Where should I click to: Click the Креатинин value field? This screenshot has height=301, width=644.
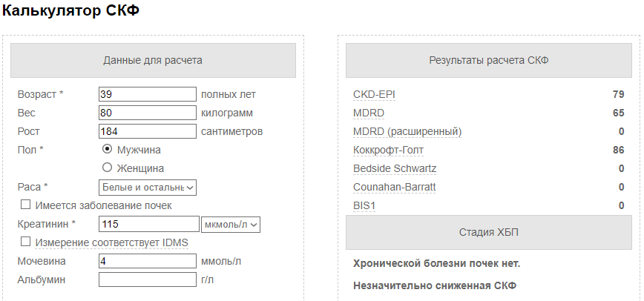point(148,224)
